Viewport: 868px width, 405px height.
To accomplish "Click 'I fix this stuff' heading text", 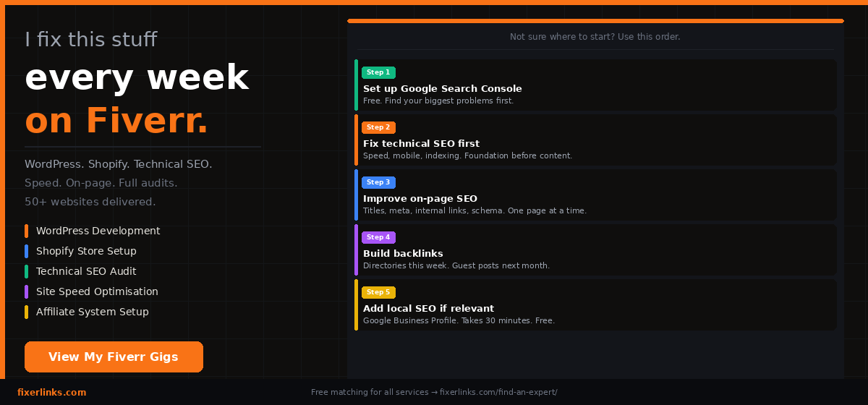I will coord(90,39).
